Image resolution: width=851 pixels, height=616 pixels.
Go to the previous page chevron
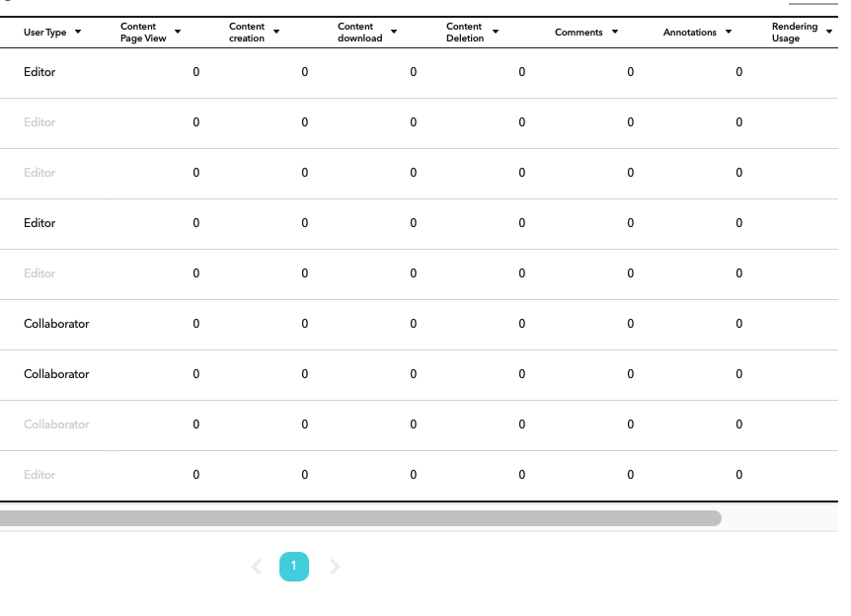257,567
